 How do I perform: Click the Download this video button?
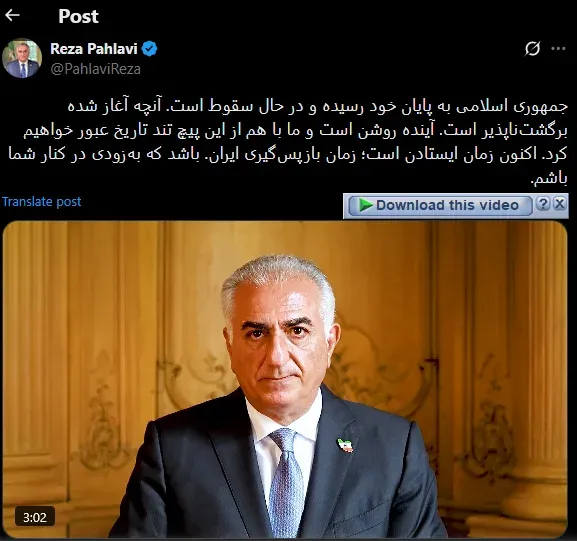[x=440, y=205]
